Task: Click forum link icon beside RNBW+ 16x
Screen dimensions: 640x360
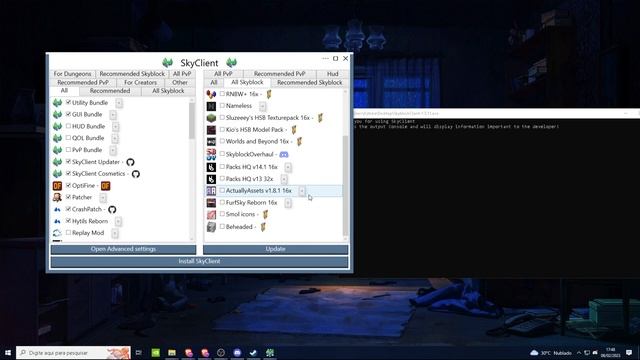Action: point(269,94)
